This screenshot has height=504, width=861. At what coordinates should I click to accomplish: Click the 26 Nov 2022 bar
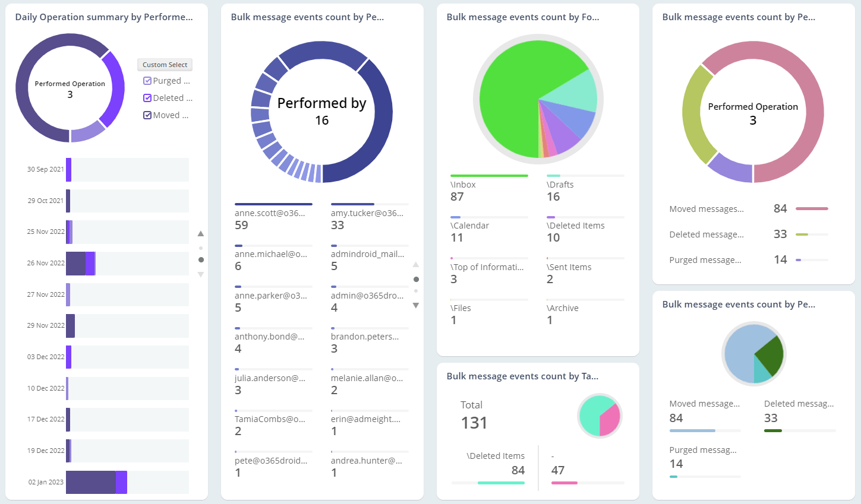(x=80, y=263)
